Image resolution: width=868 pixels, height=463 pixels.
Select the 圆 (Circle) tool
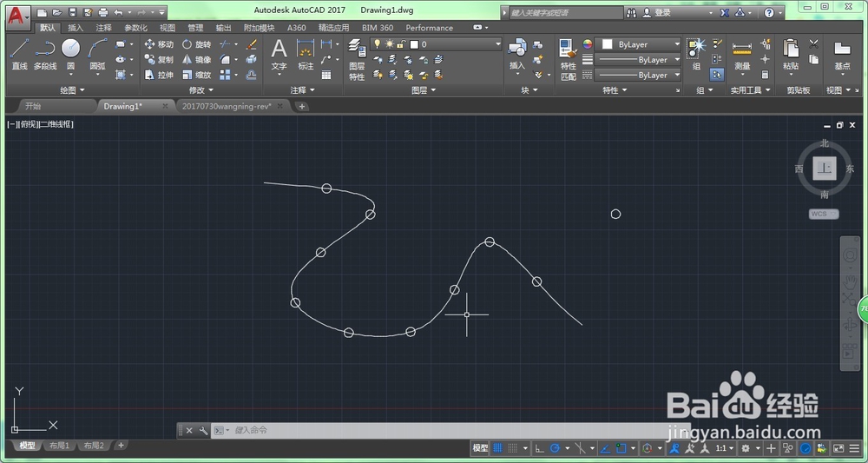71,54
